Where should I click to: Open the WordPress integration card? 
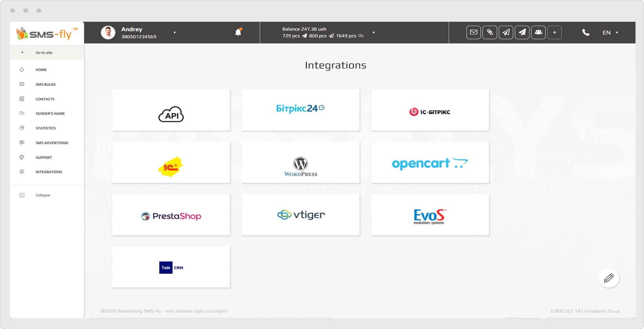tap(300, 162)
